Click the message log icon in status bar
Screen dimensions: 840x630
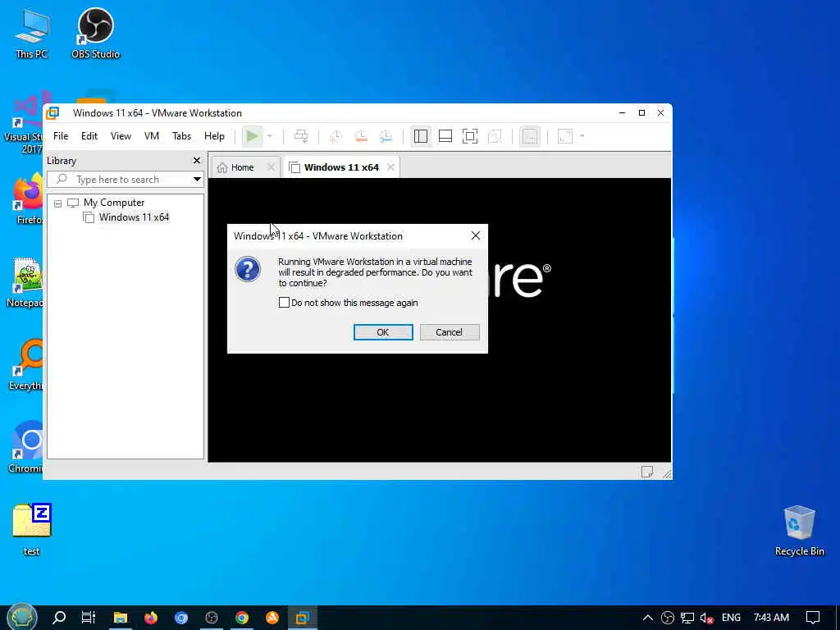tap(647, 472)
